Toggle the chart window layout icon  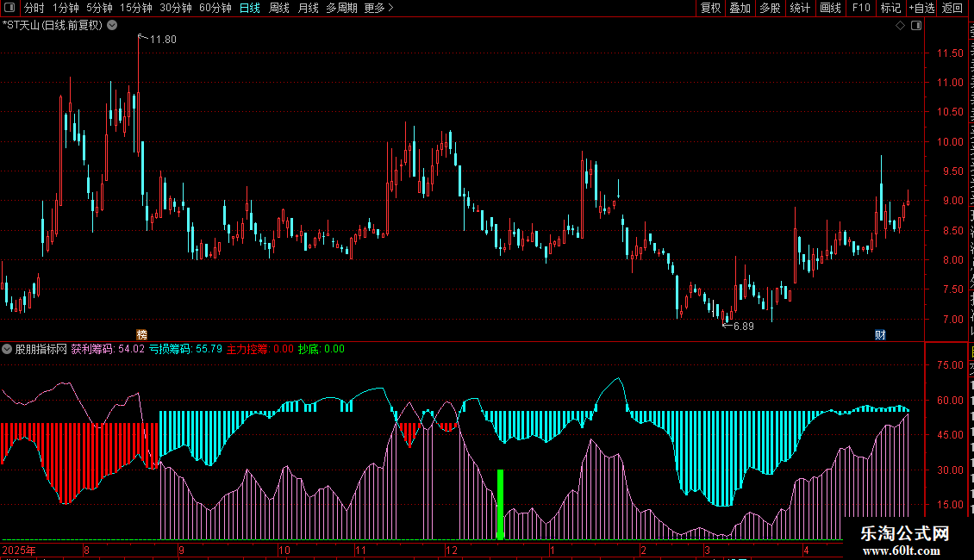916,26
